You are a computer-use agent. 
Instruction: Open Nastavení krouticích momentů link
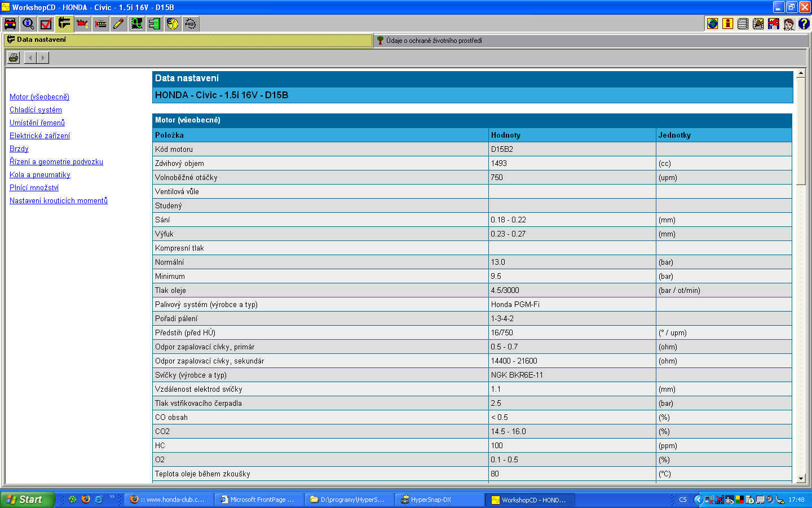coord(58,201)
